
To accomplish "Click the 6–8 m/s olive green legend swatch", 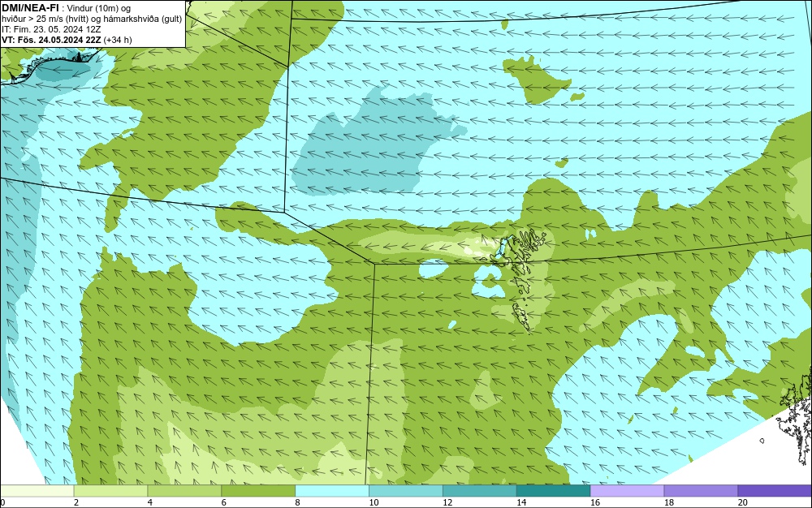I will point(258,491).
